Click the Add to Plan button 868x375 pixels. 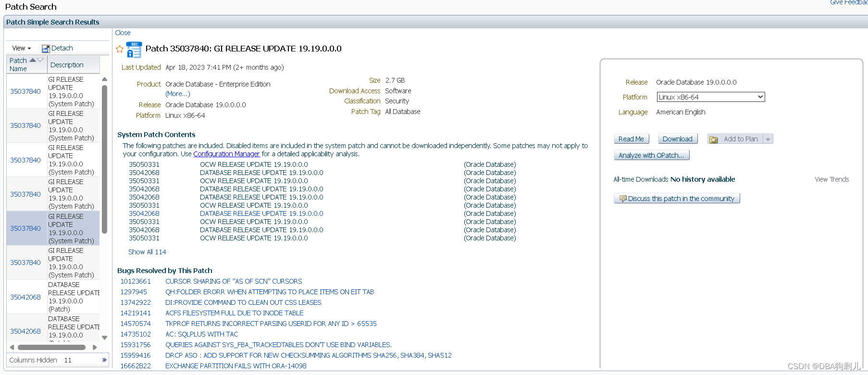735,139
